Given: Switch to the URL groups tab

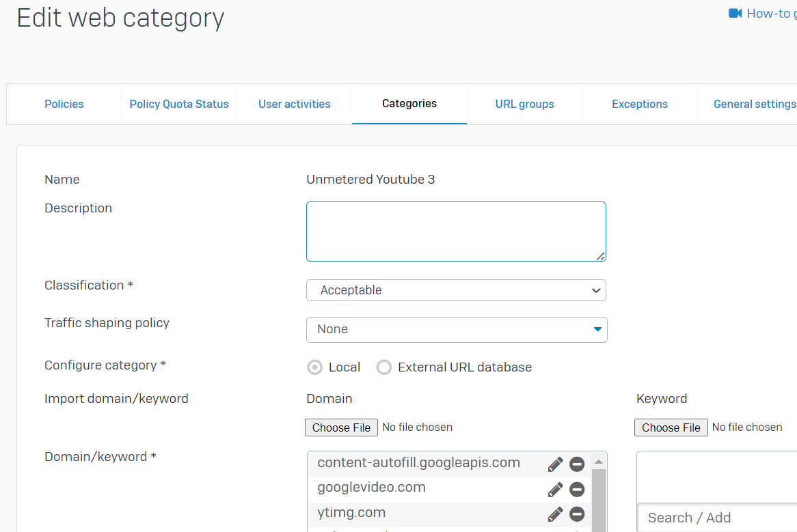Looking at the screenshot, I should [x=524, y=104].
